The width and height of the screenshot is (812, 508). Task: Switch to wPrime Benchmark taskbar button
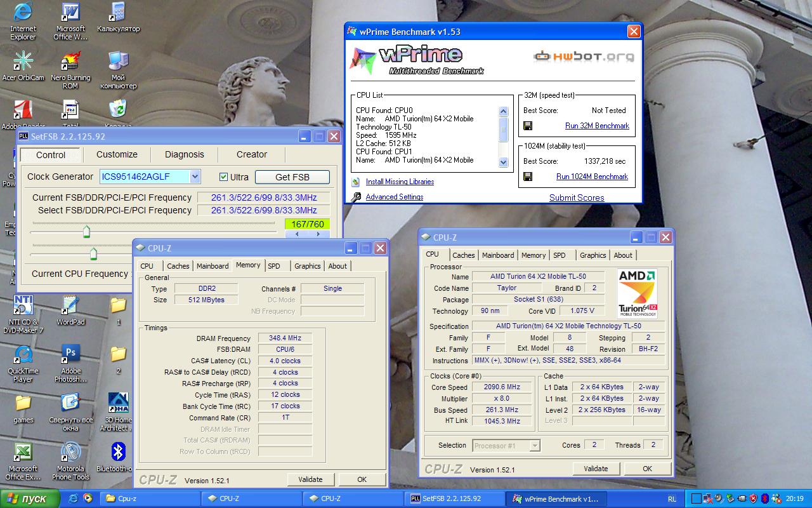pyautogui.click(x=556, y=498)
